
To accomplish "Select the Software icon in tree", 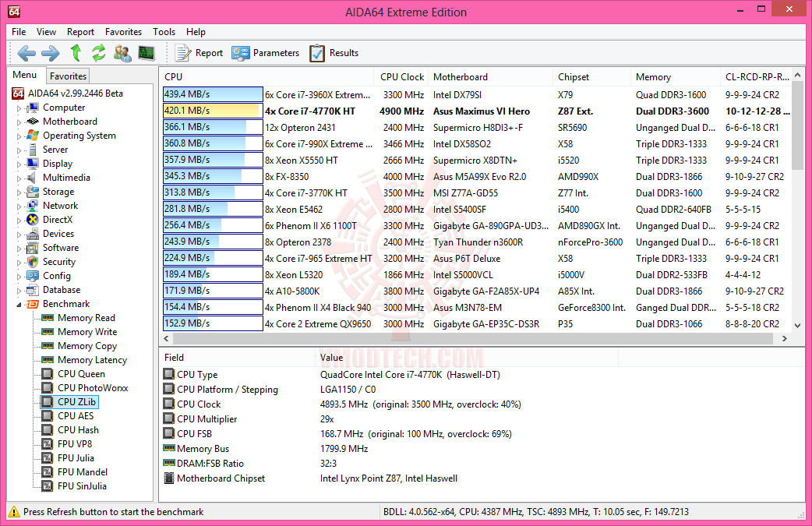I will click(x=33, y=248).
